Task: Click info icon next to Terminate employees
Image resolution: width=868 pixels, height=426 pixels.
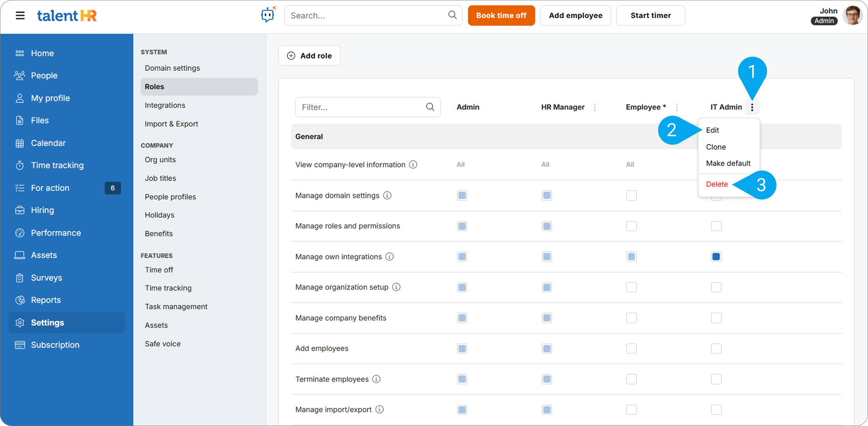Action: [x=376, y=379]
